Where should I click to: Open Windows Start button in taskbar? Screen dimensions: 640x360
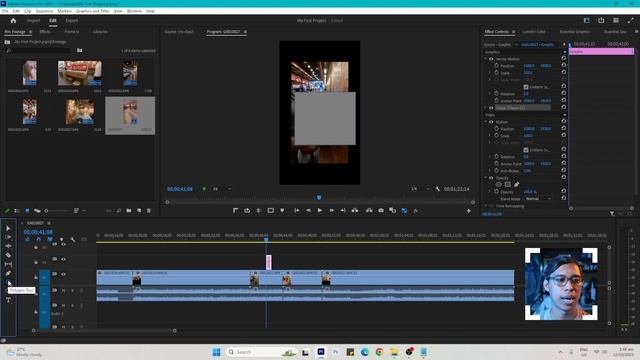pos(216,352)
